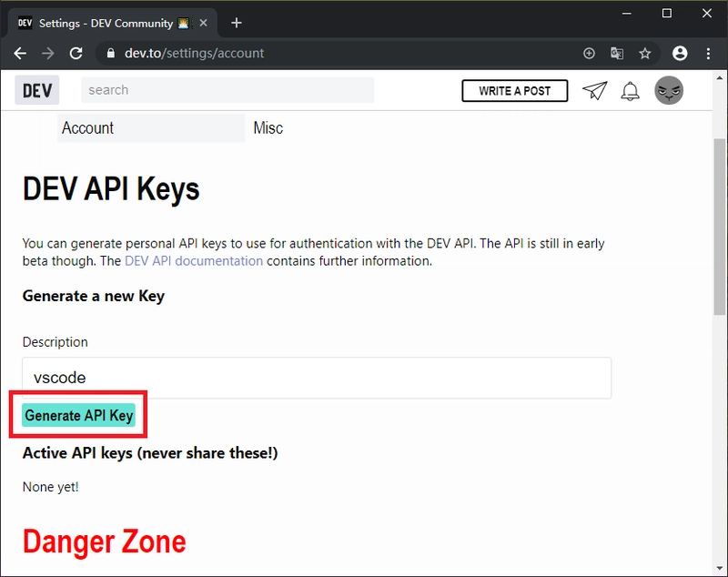Viewport: 728px width, 577px height.
Task: Open a new browser tab
Action: point(237,23)
